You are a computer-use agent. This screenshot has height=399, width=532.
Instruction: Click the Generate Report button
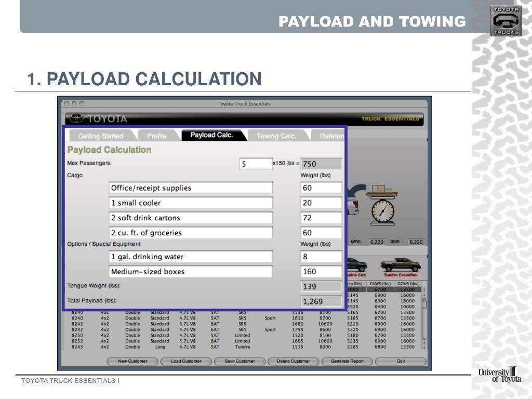(x=347, y=362)
